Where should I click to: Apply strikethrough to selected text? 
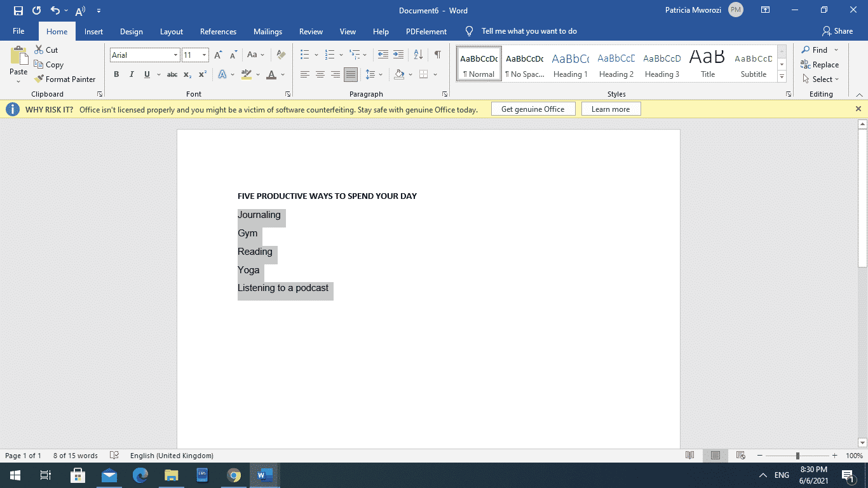click(172, 74)
